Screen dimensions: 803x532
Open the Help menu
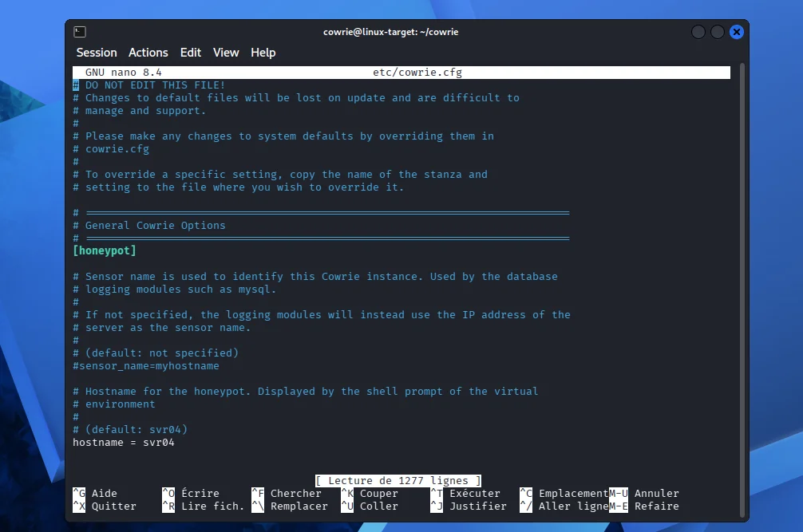point(263,53)
